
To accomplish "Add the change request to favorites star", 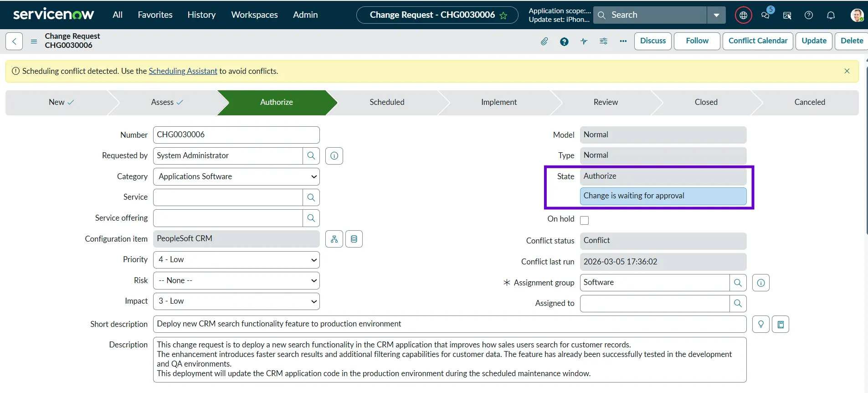I will 503,16.
